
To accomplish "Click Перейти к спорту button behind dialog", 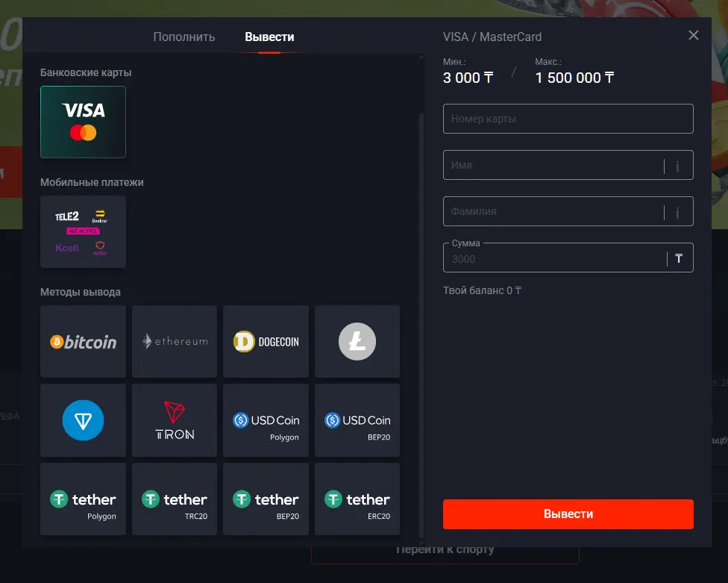I will point(445,553).
